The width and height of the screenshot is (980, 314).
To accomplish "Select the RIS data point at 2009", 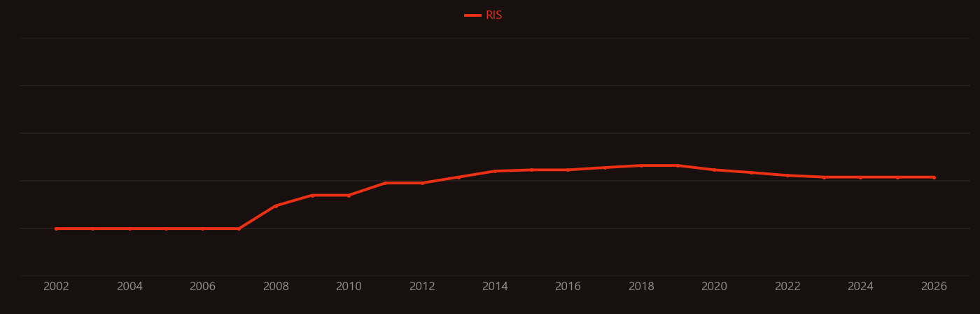I will click(312, 196).
